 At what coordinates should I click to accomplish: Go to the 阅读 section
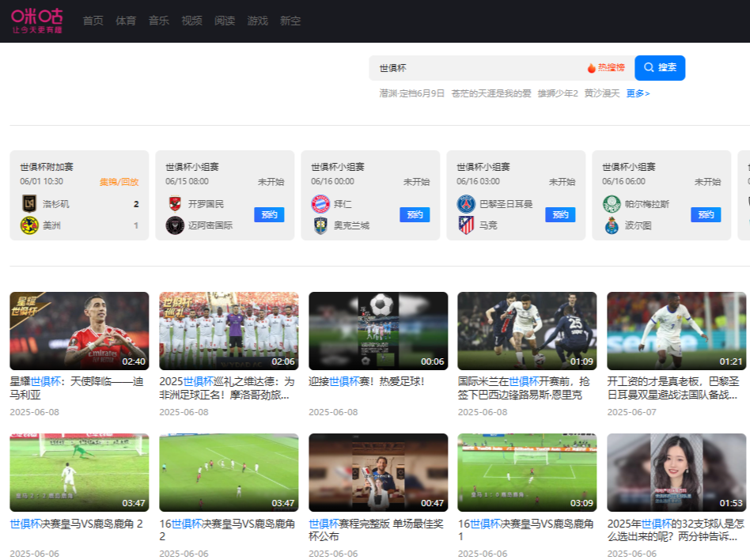click(225, 21)
